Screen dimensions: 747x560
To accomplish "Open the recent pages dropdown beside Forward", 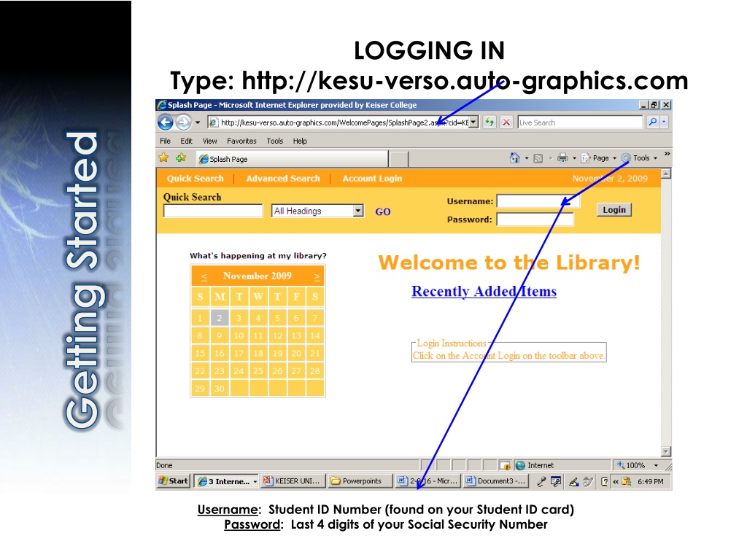I will click(198, 122).
